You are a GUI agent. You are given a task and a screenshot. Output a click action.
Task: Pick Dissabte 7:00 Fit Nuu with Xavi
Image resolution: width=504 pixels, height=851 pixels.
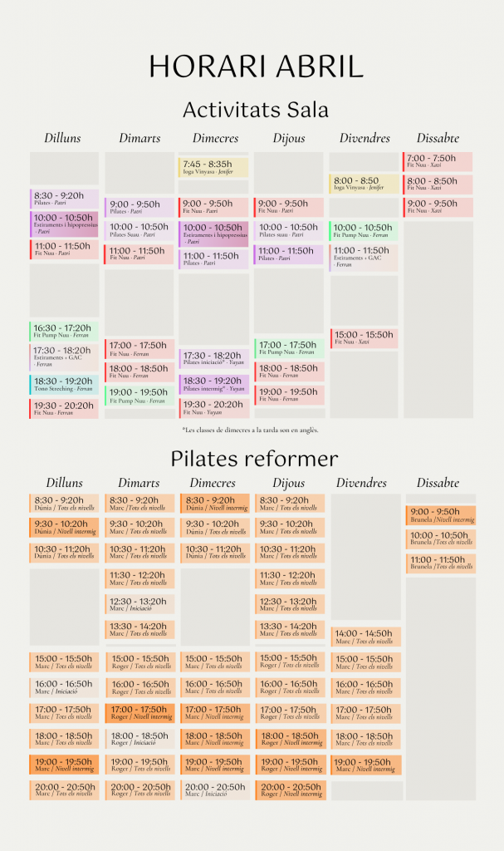[x=438, y=161]
